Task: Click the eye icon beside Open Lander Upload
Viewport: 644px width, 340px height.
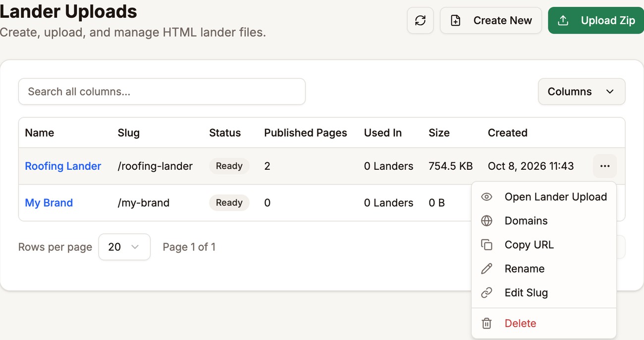Action: tap(487, 197)
